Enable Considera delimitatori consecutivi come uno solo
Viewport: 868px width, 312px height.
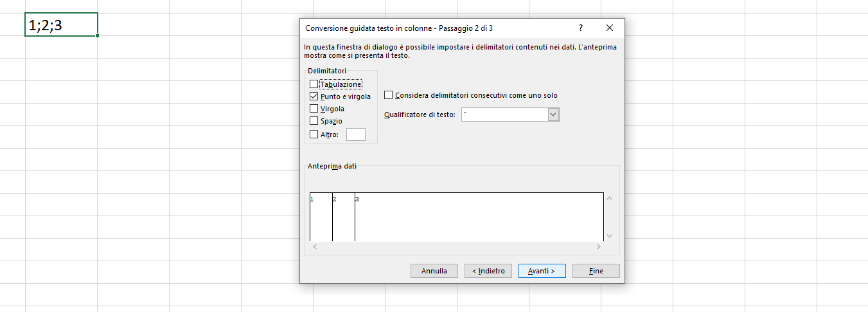(388, 95)
